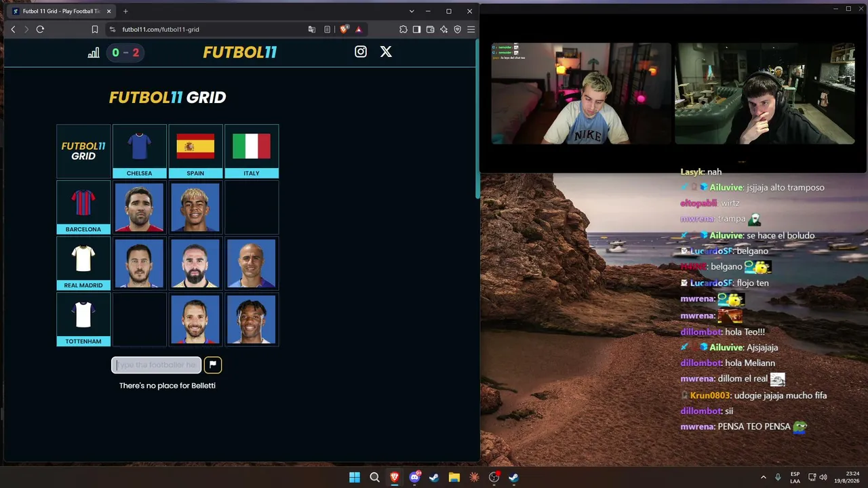Select the Italy column header
The image size is (868, 488).
pos(252,151)
